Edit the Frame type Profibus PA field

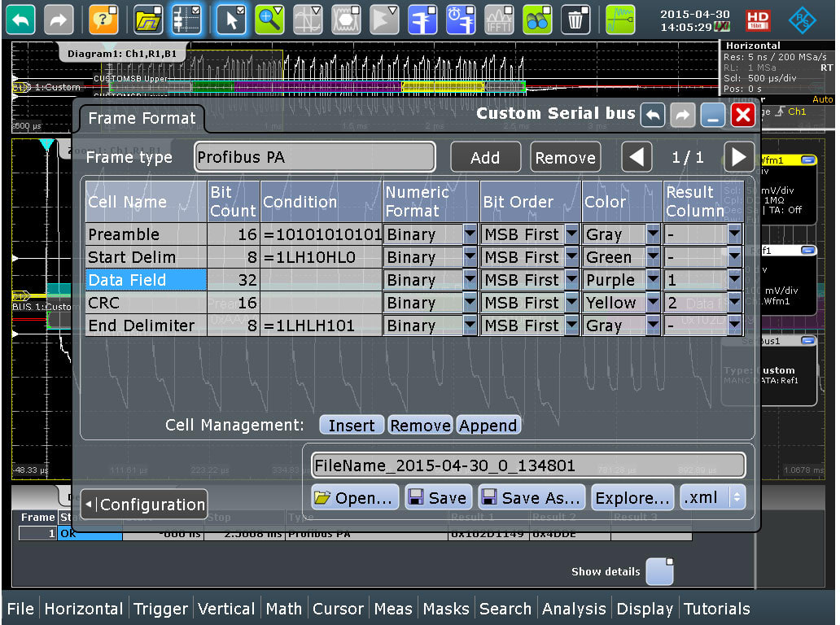coord(315,157)
